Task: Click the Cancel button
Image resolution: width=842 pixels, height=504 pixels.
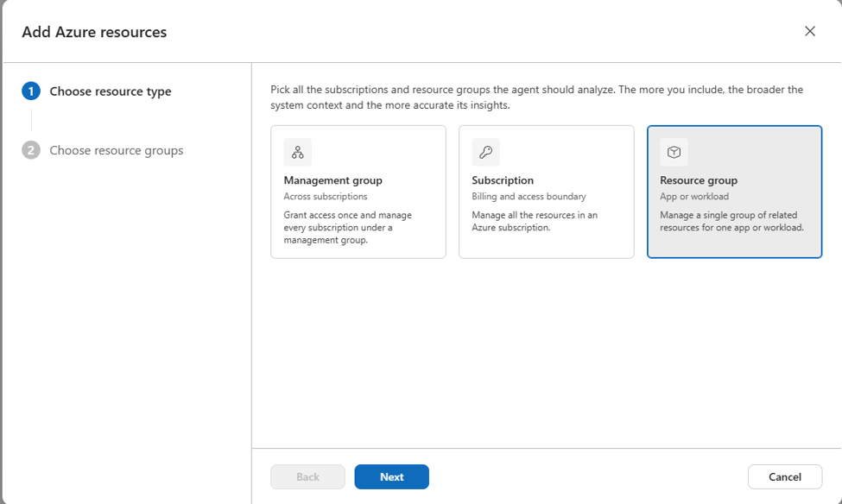Action: (784, 476)
